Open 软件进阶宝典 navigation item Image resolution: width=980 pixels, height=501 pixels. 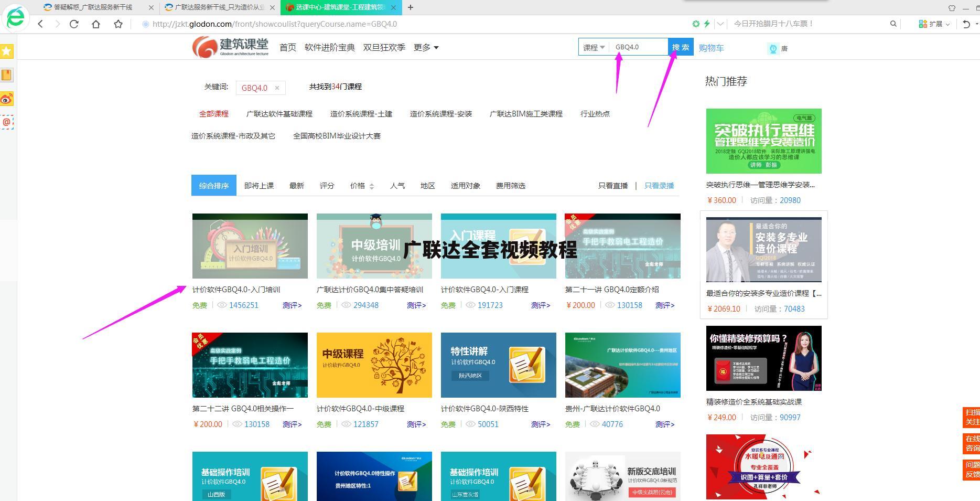pos(330,47)
